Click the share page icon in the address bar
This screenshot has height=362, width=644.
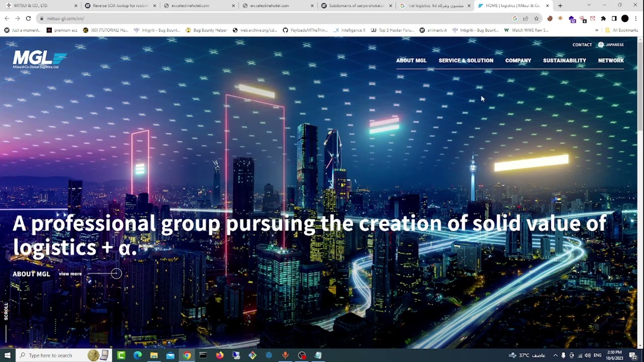point(525,19)
